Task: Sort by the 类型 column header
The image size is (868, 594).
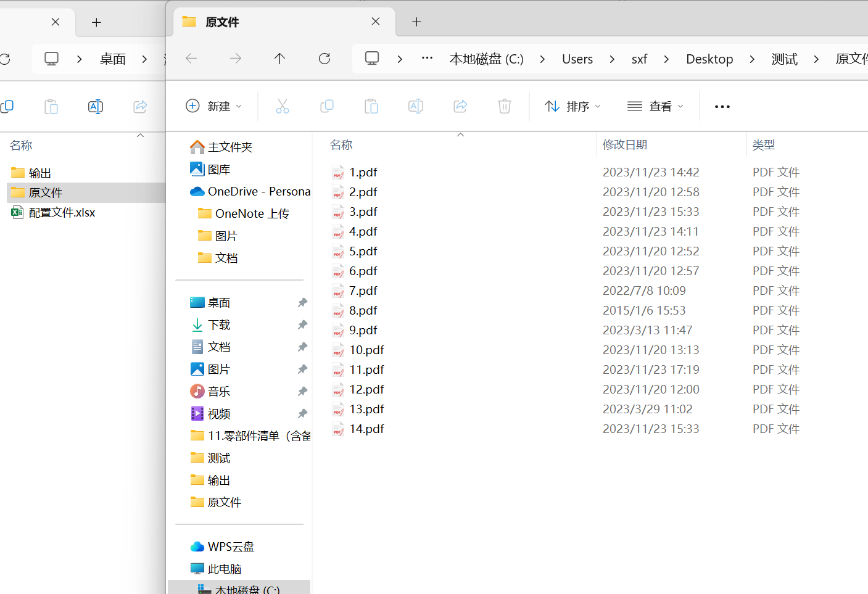Action: (x=764, y=144)
